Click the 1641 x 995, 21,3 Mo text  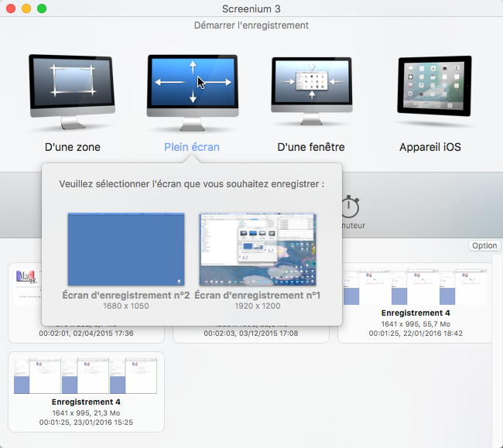pos(86,413)
